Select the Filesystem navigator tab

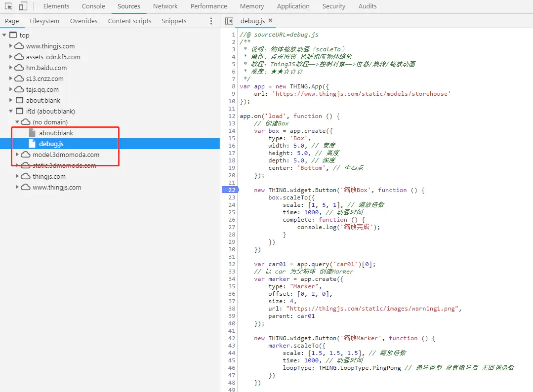(44, 21)
